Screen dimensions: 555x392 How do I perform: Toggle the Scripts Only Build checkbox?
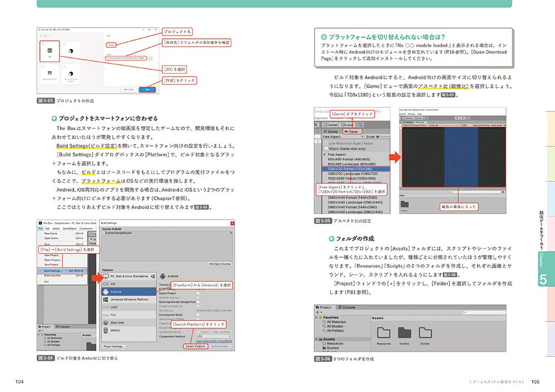click(x=198, y=332)
